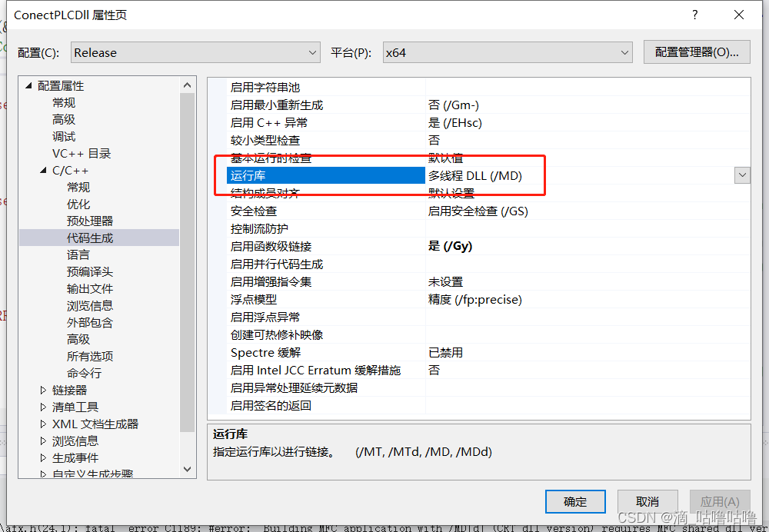The image size is (769, 532).
Task: Select 常规 under 配置属性
Action: click(64, 103)
